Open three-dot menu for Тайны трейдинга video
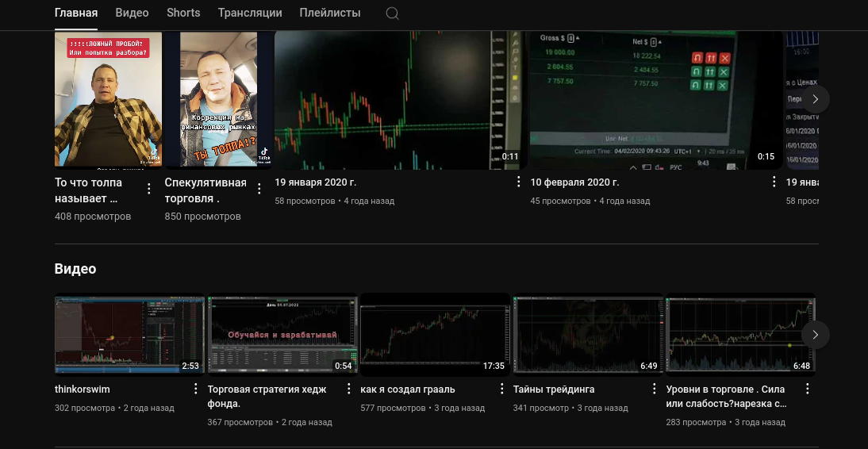This screenshot has height=449, width=868. click(654, 389)
